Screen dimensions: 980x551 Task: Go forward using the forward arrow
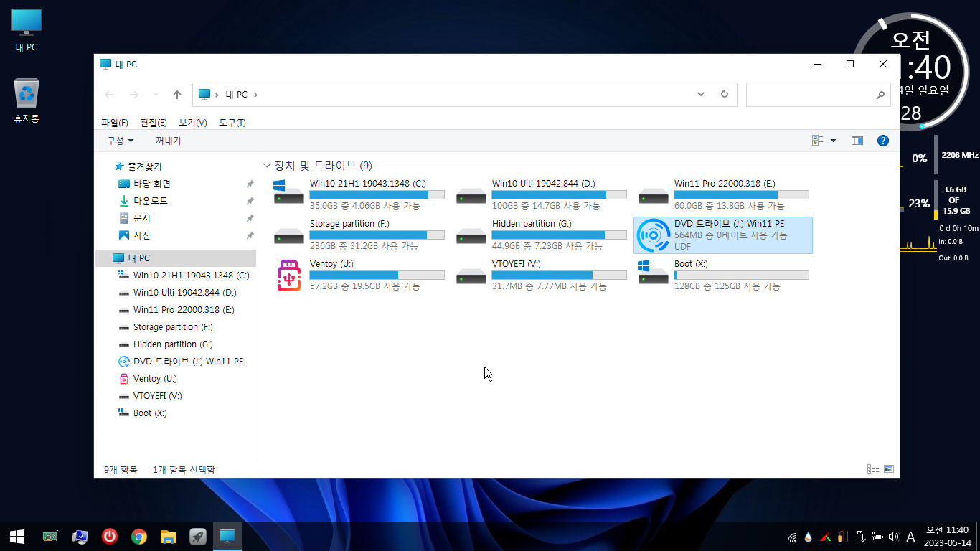point(133,95)
